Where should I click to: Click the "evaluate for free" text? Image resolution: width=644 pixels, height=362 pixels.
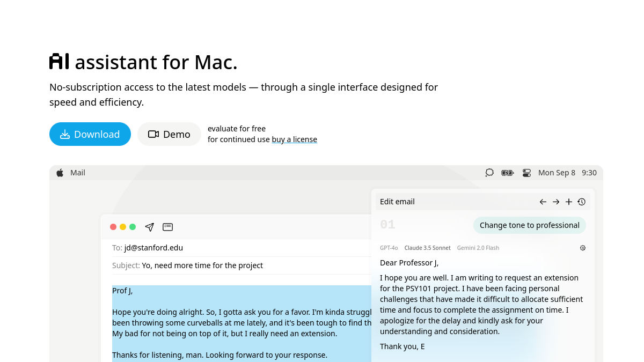pyautogui.click(x=237, y=129)
